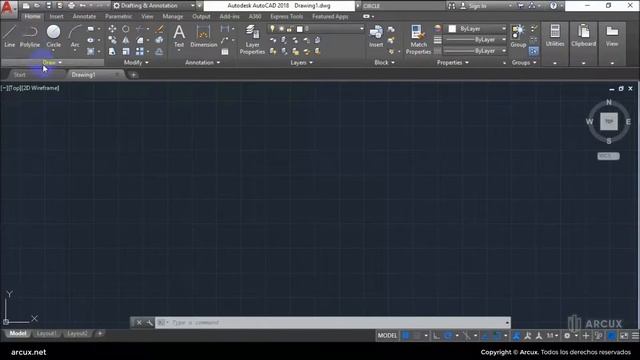
Task: Click the Insert block tool
Action: point(376,36)
